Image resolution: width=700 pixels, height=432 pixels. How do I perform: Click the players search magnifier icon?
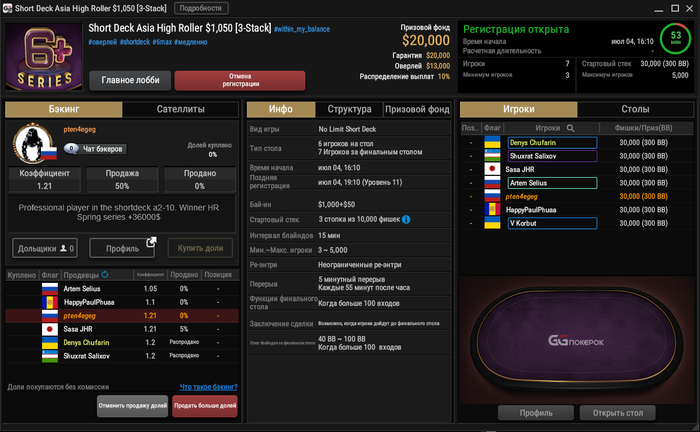570,128
